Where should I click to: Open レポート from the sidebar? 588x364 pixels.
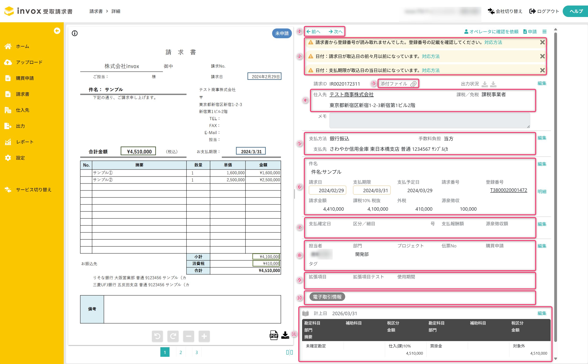[25, 142]
